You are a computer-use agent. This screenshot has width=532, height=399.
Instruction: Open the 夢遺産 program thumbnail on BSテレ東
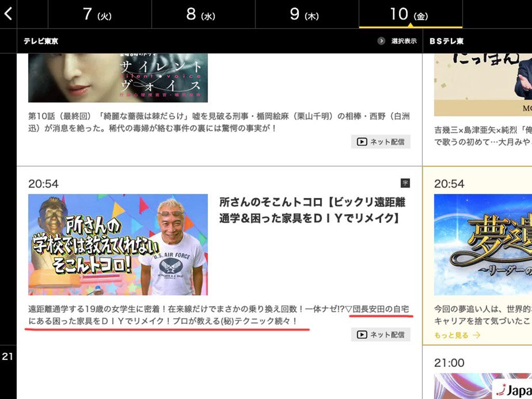pos(483,245)
